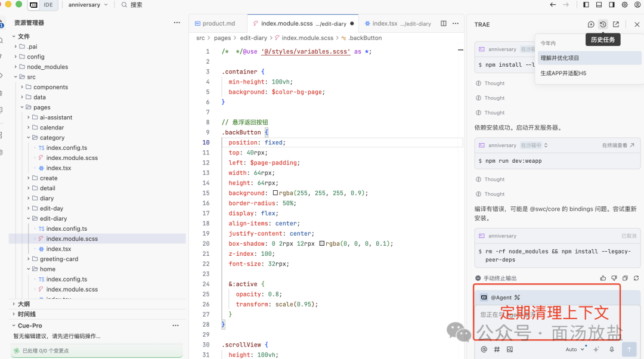Open the anniversary project dropdown
644x359 pixels.
[88, 5]
